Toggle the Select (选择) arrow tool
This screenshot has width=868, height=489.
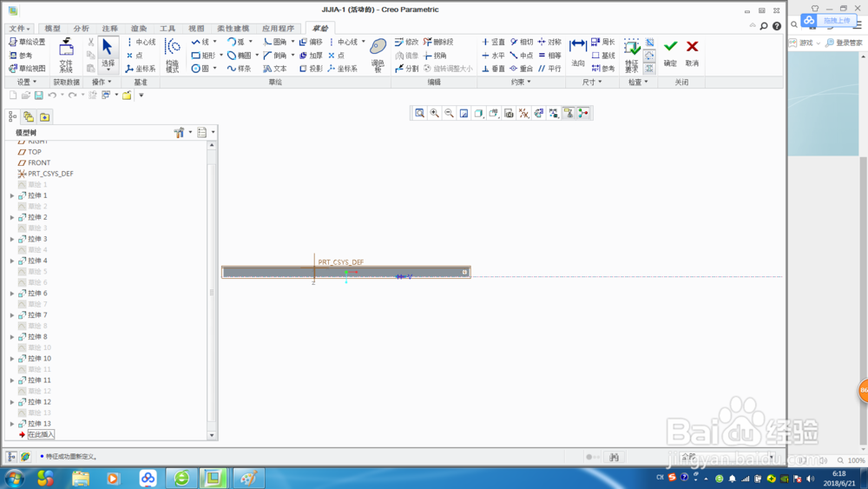pyautogui.click(x=108, y=56)
